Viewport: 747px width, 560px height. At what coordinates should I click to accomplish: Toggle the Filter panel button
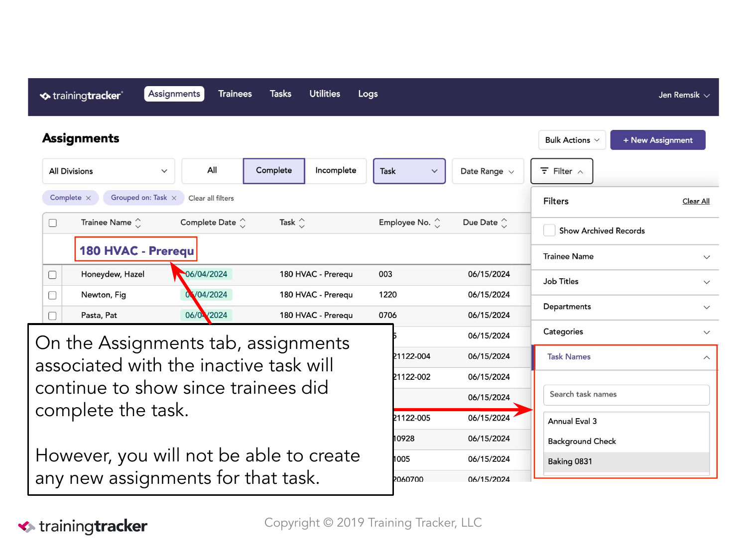click(x=562, y=171)
